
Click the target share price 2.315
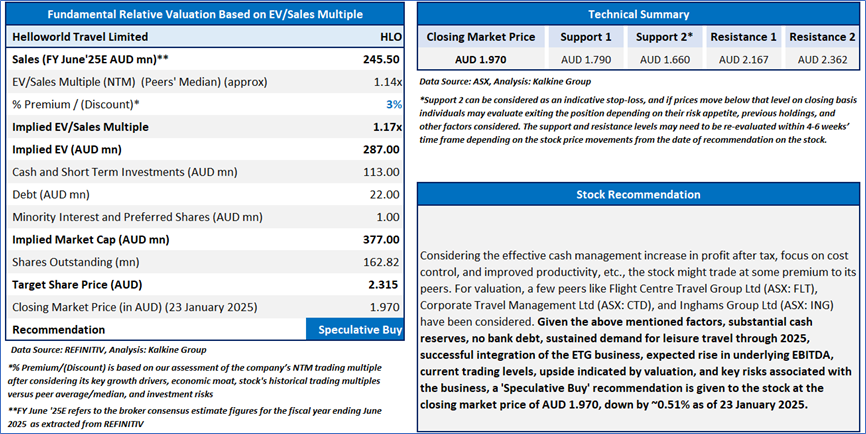383,285
